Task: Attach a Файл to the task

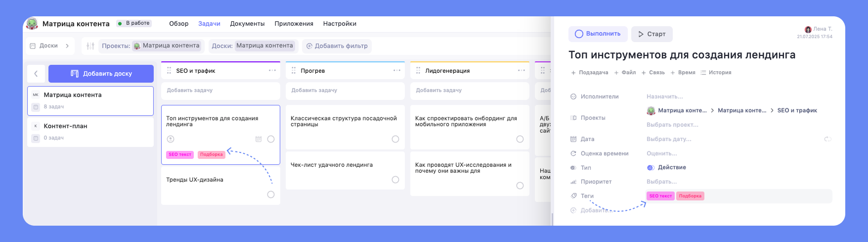Action: pyautogui.click(x=625, y=73)
